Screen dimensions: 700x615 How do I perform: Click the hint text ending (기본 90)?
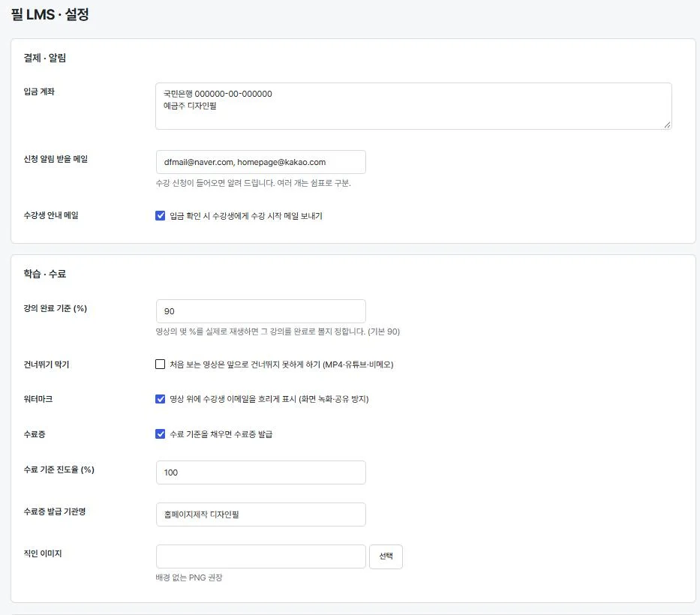point(278,331)
